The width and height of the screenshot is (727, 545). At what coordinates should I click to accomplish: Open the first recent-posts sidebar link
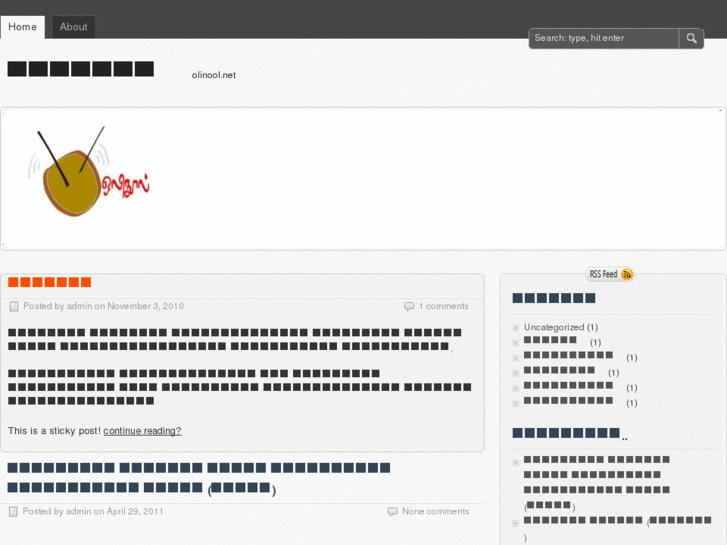point(597,482)
